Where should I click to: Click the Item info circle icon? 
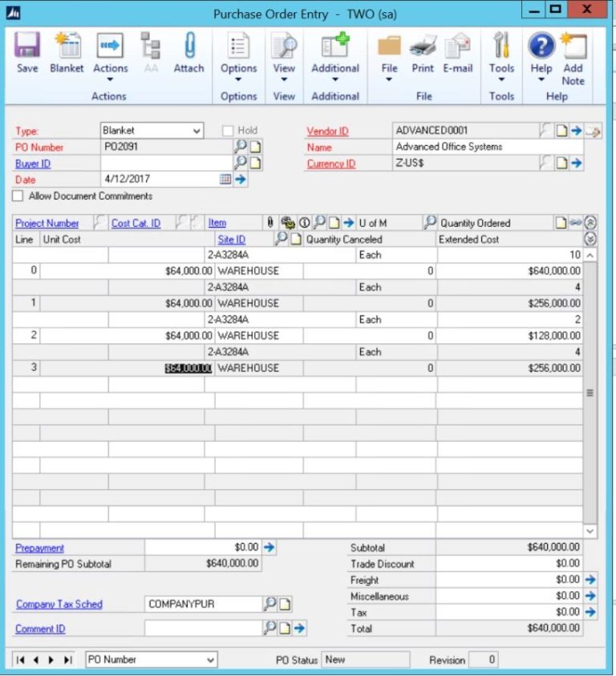tap(304, 223)
